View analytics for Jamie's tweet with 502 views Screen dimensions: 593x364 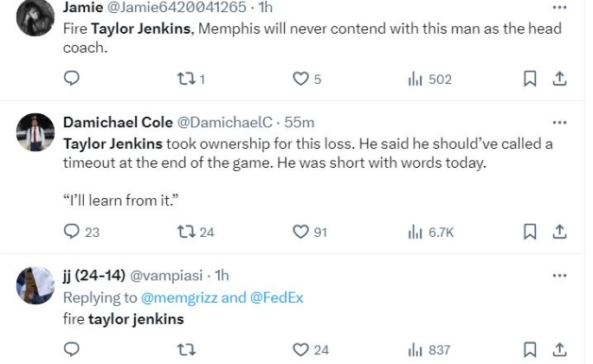[415, 79]
